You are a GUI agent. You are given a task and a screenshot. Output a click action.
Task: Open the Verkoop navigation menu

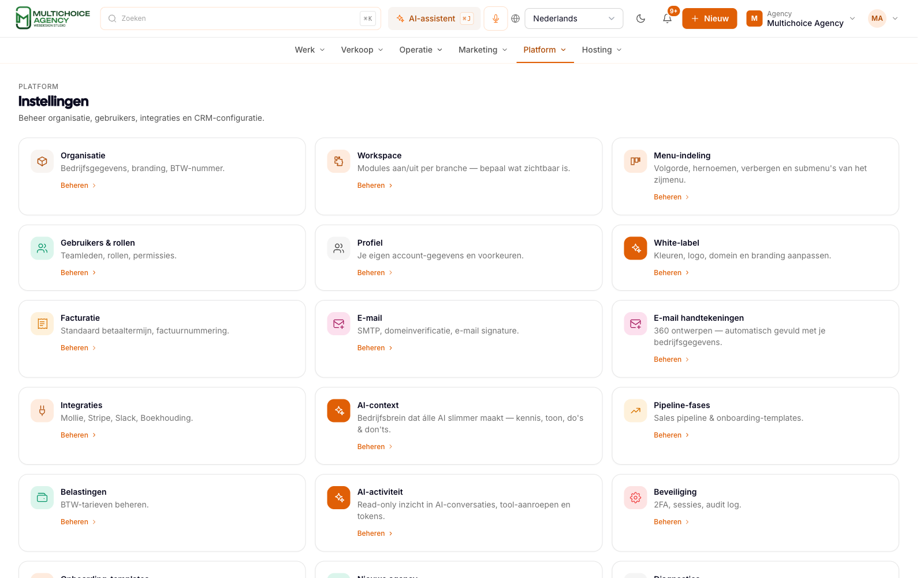pos(362,50)
